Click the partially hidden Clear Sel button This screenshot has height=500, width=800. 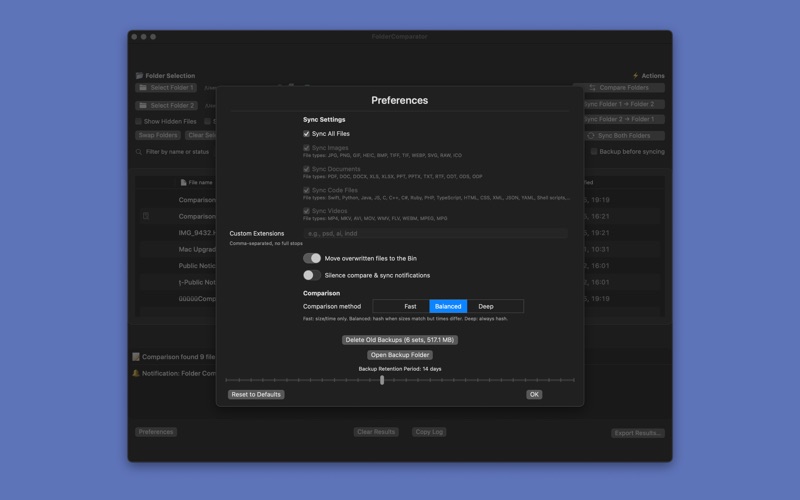[201, 135]
